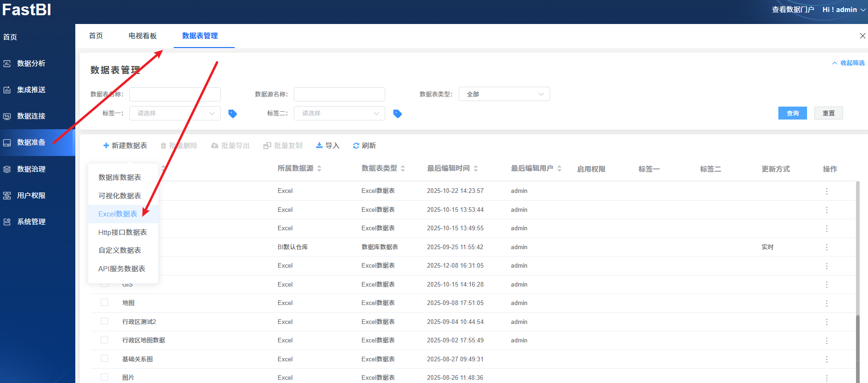
Task: Collapse filters using 收起筛选
Action: [x=848, y=63]
